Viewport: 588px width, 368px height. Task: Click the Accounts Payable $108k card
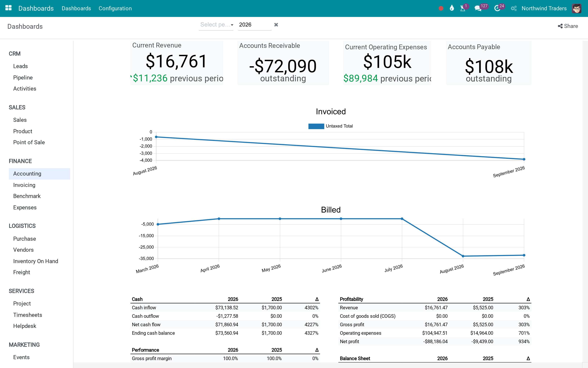pyautogui.click(x=489, y=63)
